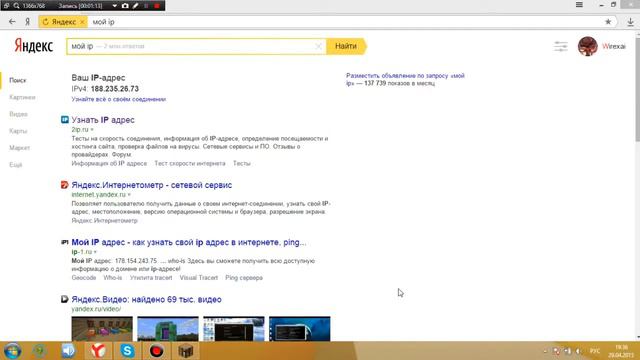
Task: Open the Who-is sitelink
Action: tap(113, 278)
